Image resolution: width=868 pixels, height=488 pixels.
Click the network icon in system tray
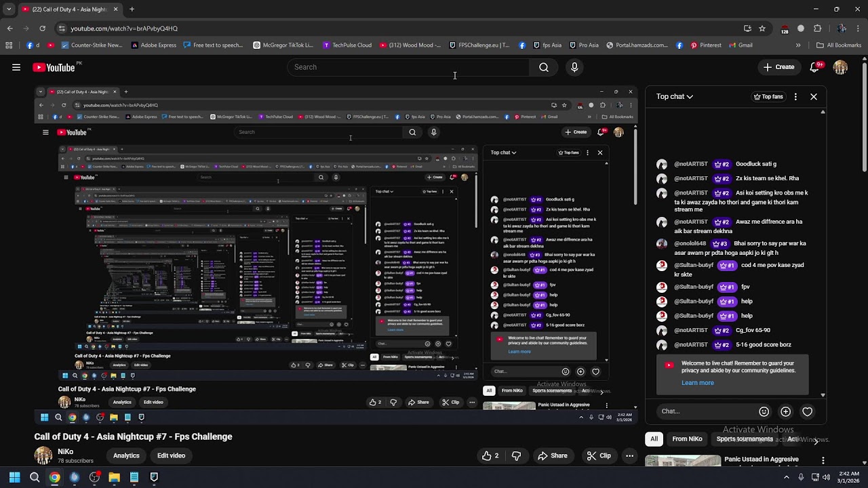[816, 477]
